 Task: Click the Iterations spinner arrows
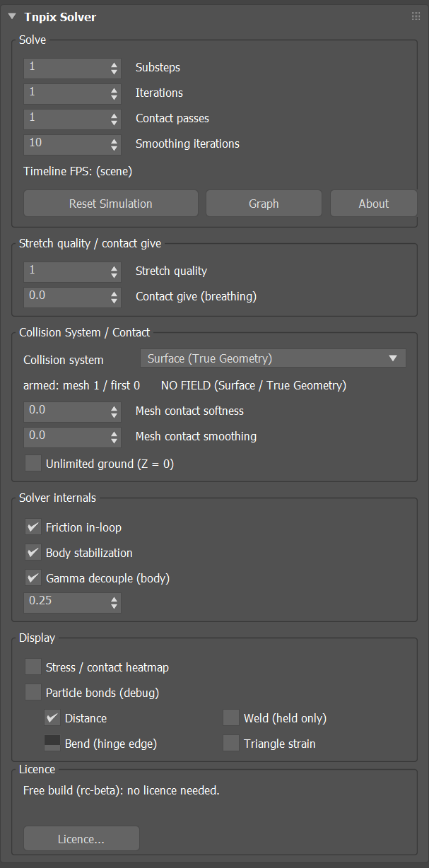(114, 93)
